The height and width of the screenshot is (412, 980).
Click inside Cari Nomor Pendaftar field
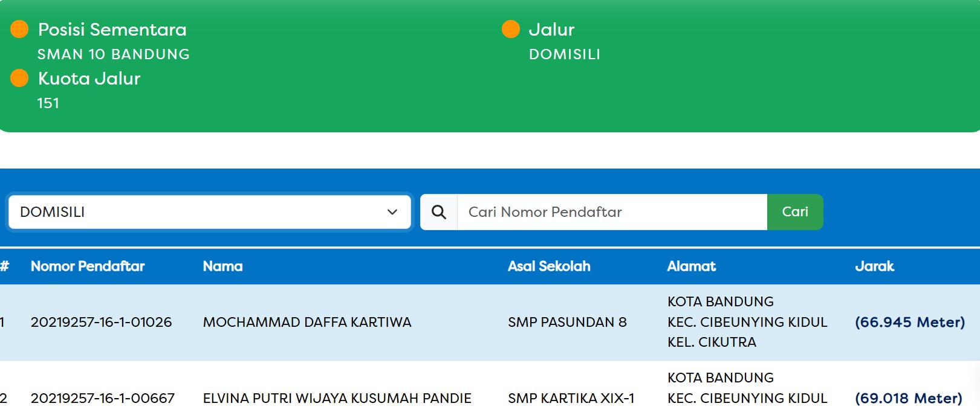tap(612, 212)
